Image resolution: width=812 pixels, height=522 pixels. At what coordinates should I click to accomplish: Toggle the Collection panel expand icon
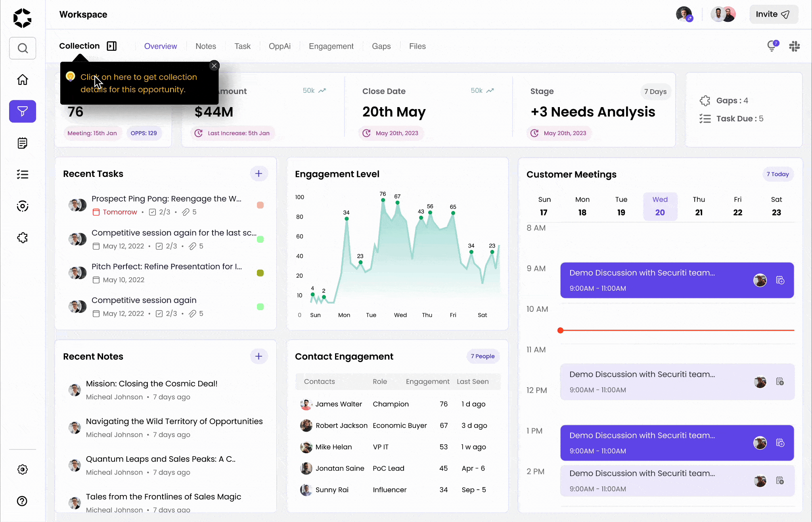pyautogui.click(x=112, y=46)
